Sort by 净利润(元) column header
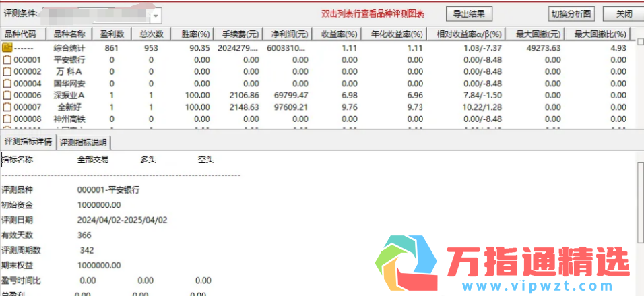644x296 pixels. tap(288, 34)
